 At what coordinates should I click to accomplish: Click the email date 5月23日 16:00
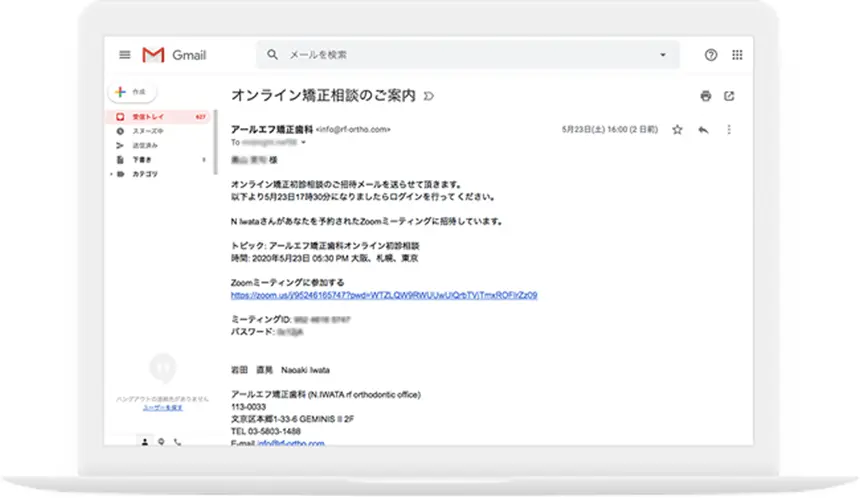609,130
